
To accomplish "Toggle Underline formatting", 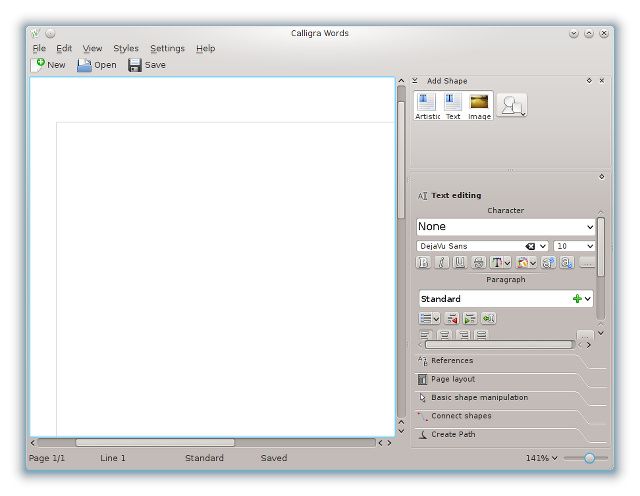I will 460,262.
